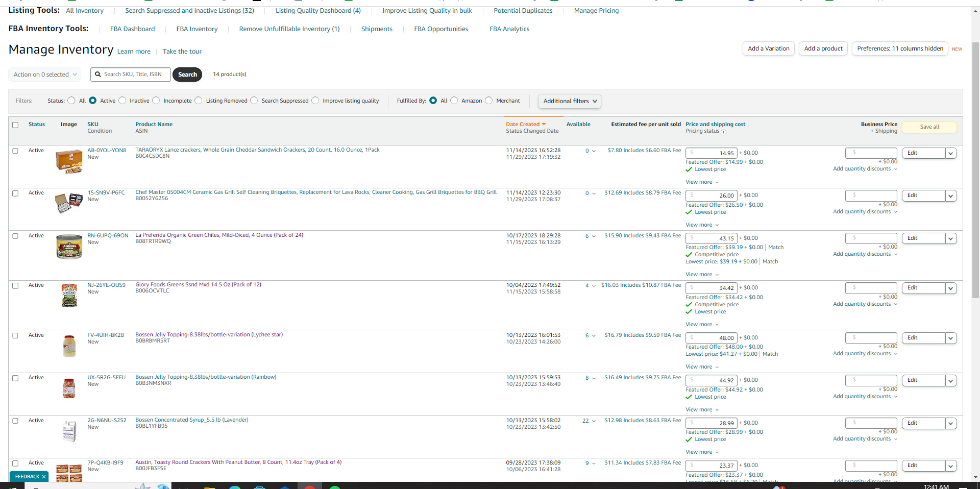Open the Bossen Lavender syrup thumbnail
Image resolution: width=980 pixels, height=489 pixels.
coord(69,431)
